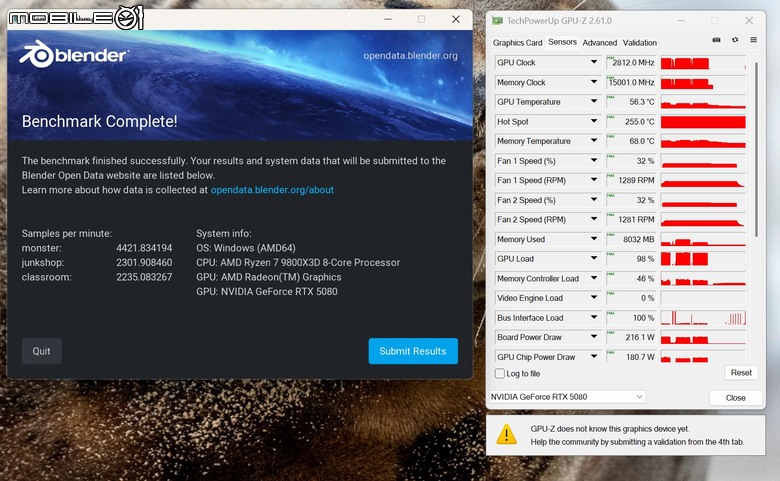Open Video Engine Load dropdown arrow
Image resolution: width=780 pixels, height=481 pixels.
click(x=593, y=297)
